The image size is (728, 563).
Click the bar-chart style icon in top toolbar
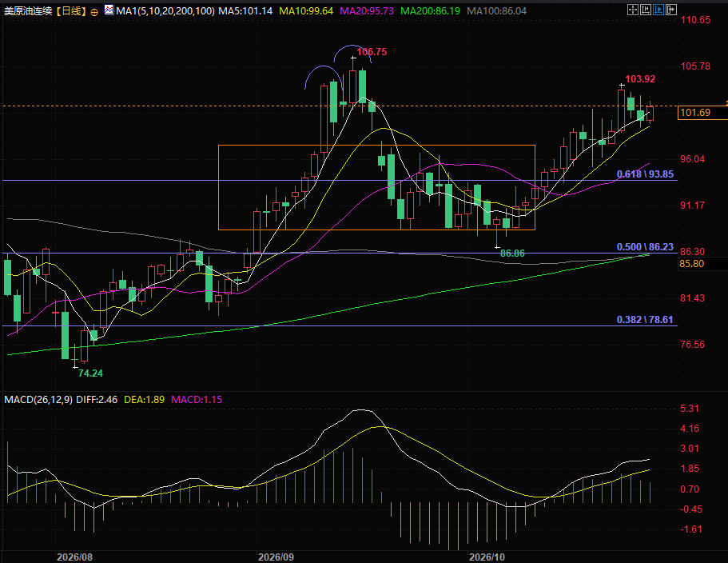point(646,10)
